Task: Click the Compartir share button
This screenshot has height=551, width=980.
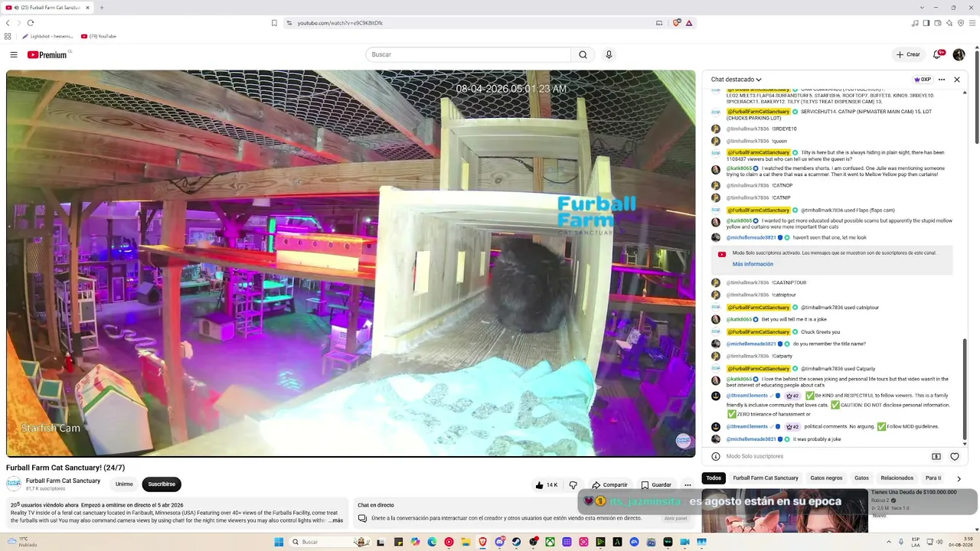Action: click(x=609, y=485)
